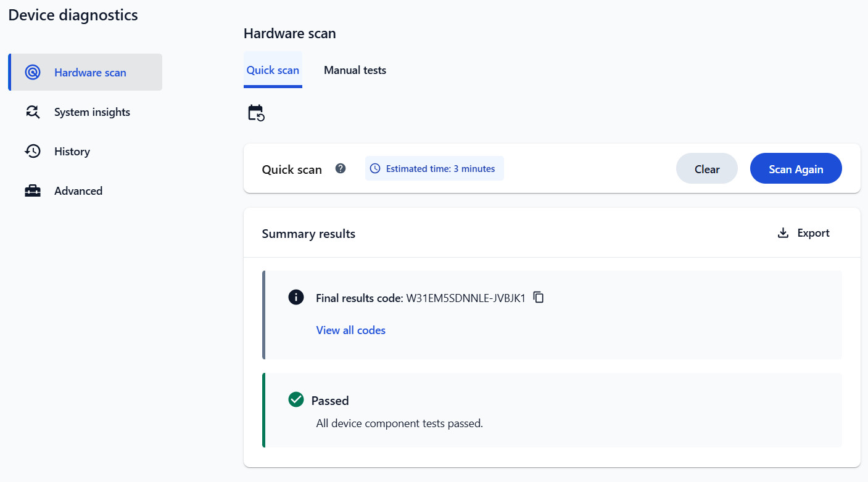Click the Scan Again button
The image size is (868, 482).
pos(796,168)
